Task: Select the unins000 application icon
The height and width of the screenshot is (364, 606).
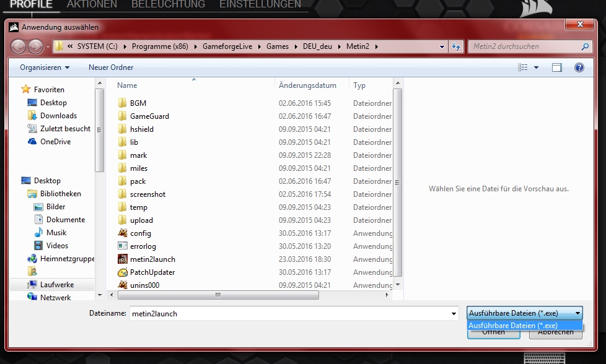Action: coord(123,285)
